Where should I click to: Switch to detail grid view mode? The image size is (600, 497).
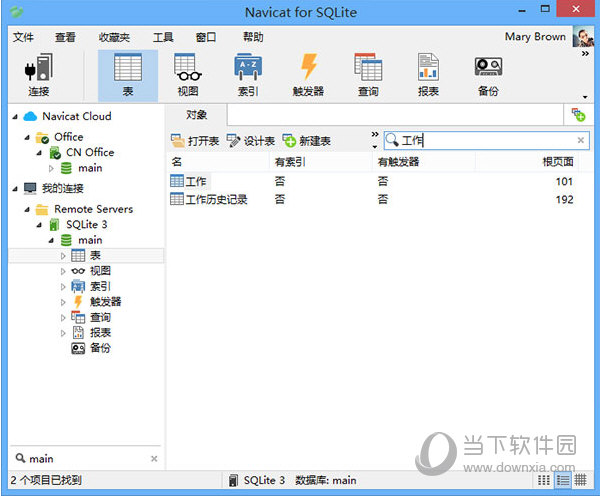pyautogui.click(x=580, y=480)
